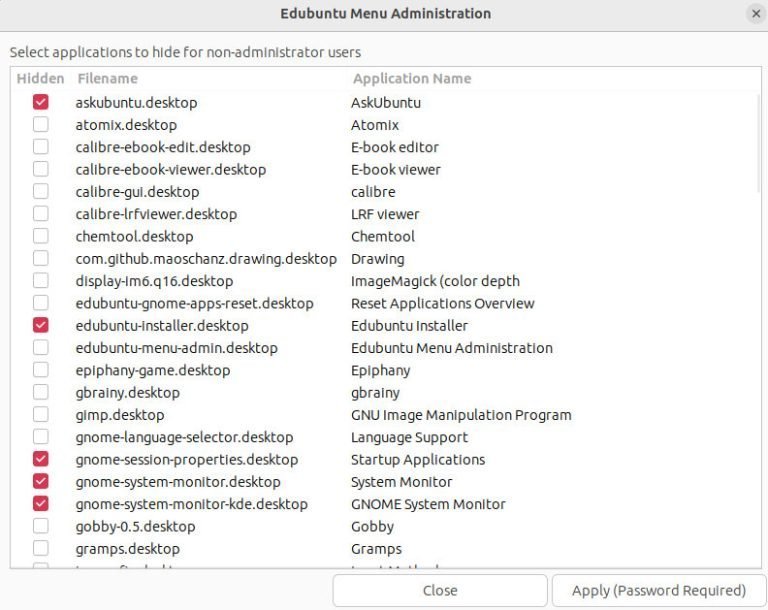Select the chemtool.desktop filename
768x610 pixels.
[x=134, y=236]
